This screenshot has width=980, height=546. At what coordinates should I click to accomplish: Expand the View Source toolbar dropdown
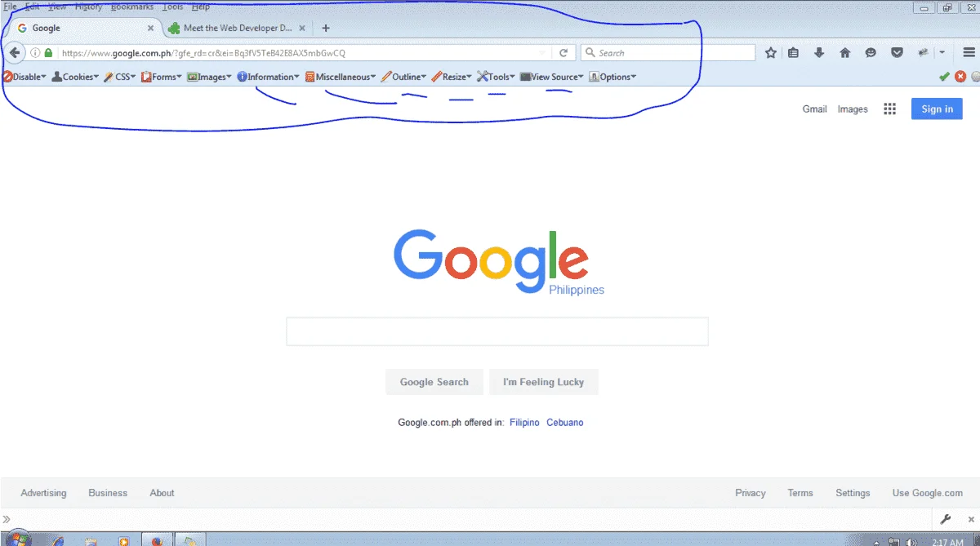click(552, 77)
